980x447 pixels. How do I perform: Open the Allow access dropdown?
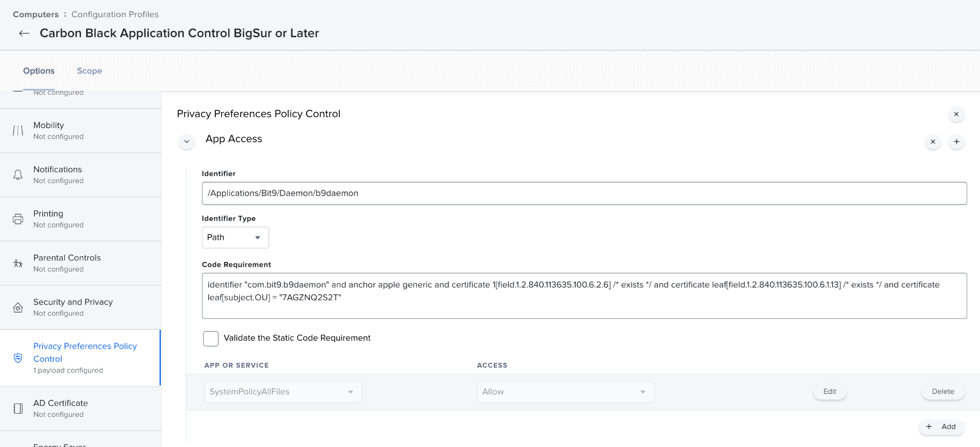pos(565,392)
